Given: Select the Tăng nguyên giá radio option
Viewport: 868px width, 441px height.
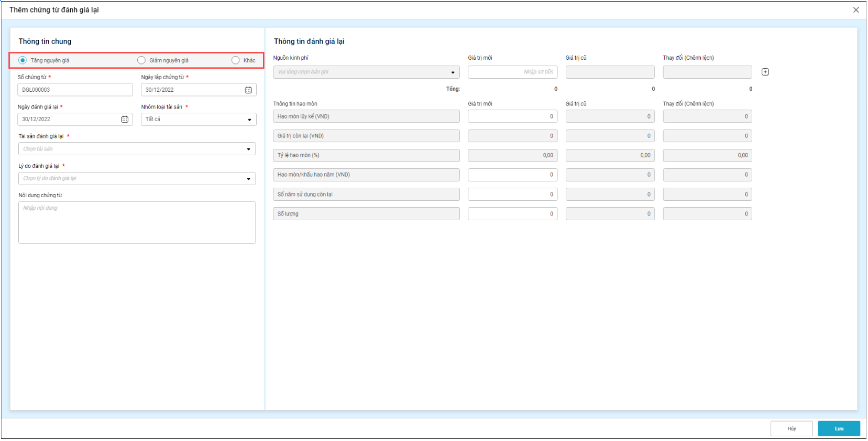Looking at the screenshot, I should point(23,60).
